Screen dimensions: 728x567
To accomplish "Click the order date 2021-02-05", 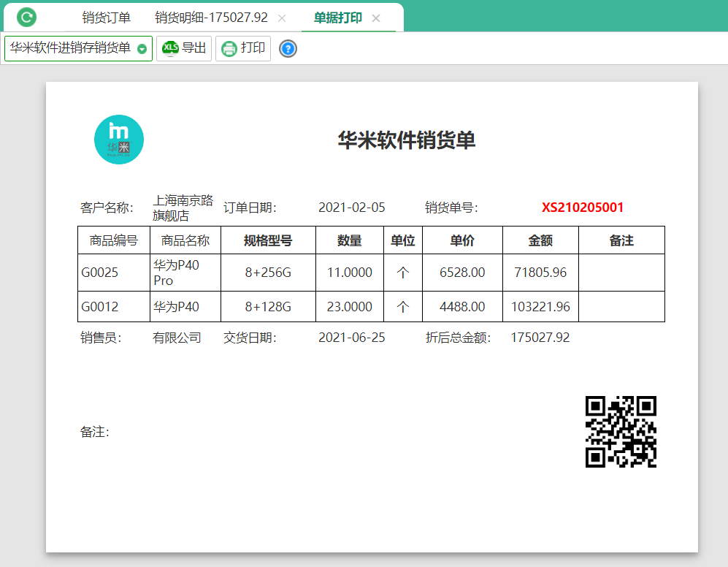I will 352,208.
